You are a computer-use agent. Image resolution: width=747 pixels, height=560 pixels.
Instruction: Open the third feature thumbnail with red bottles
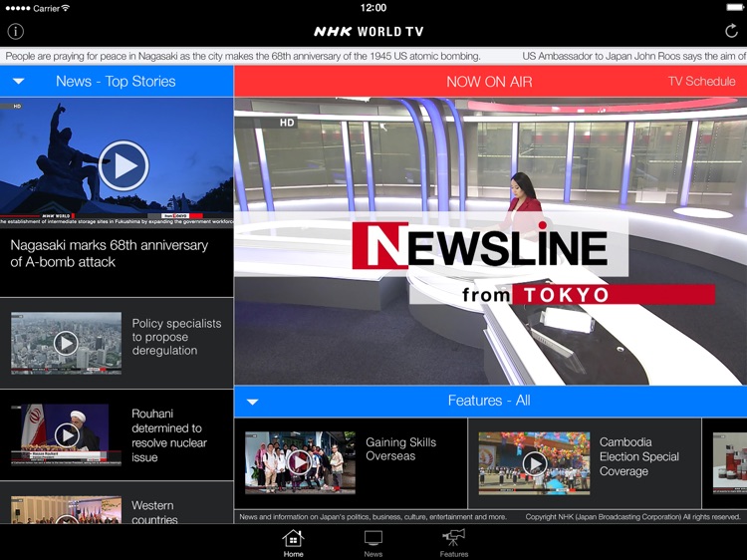pyautogui.click(x=730, y=462)
